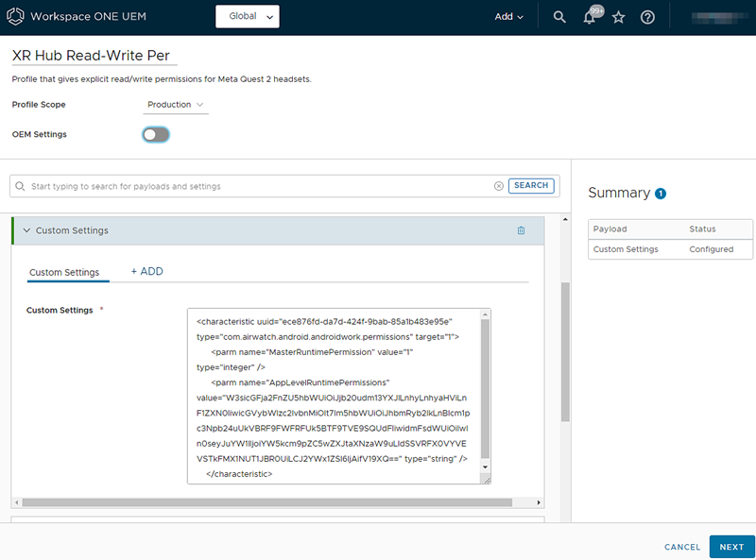Open the global search magnifier icon

pos(558,17)
